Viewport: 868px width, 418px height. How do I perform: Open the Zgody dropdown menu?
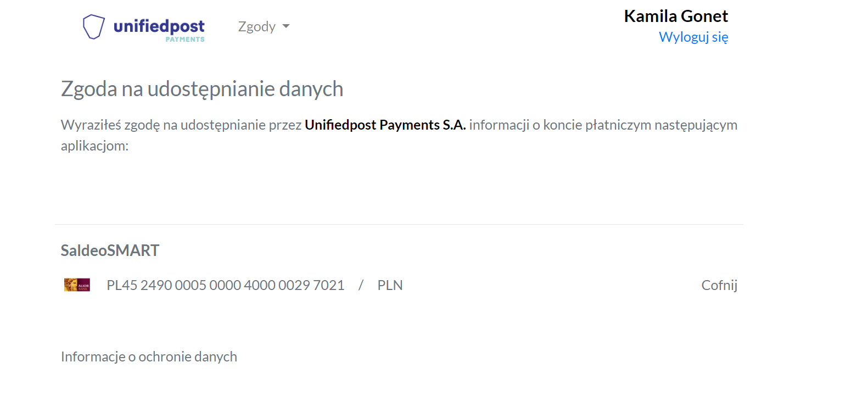coord(264,26)
